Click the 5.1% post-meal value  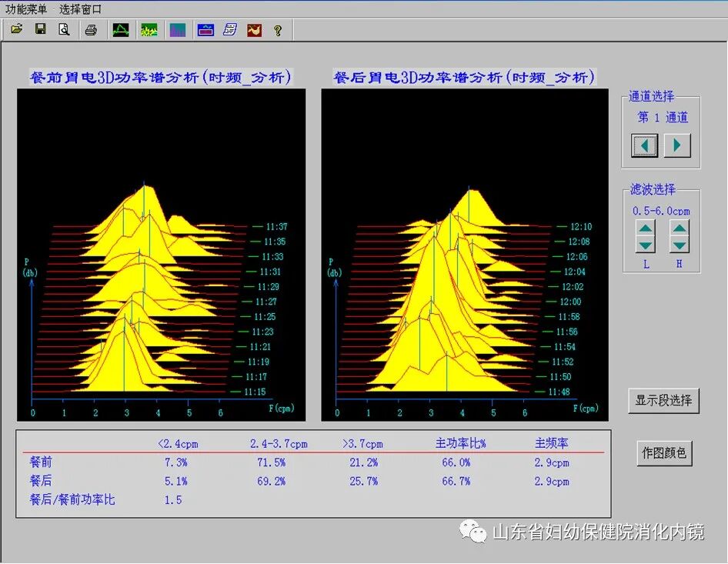coord(175,482)
